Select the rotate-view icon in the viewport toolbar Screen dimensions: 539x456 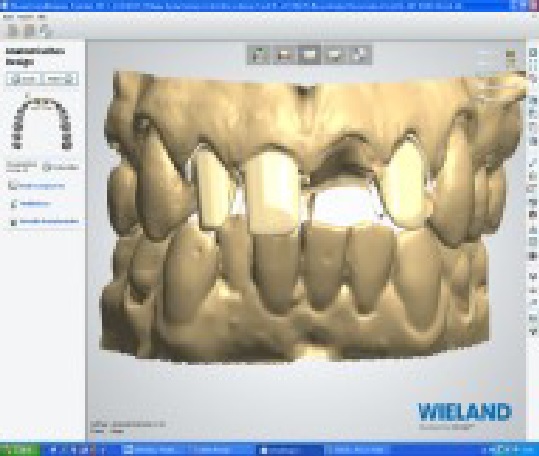point(259,55)
